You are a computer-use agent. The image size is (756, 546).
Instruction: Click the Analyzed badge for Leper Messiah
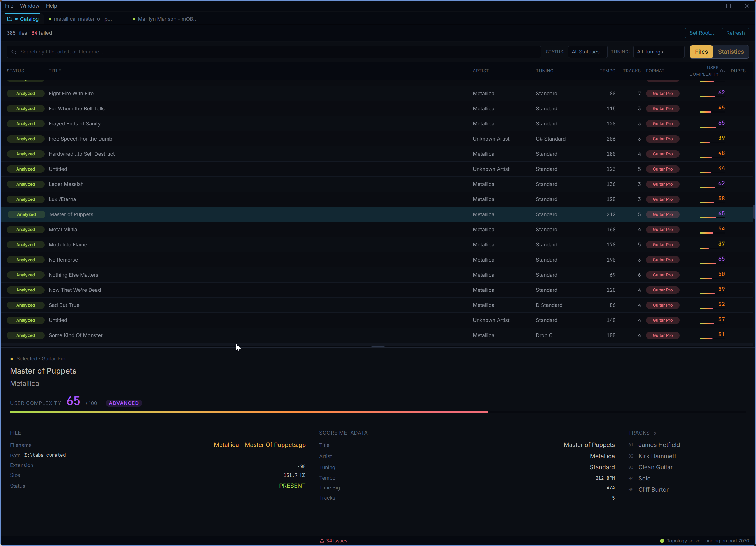pyautogui.click(x=25, y=184)
